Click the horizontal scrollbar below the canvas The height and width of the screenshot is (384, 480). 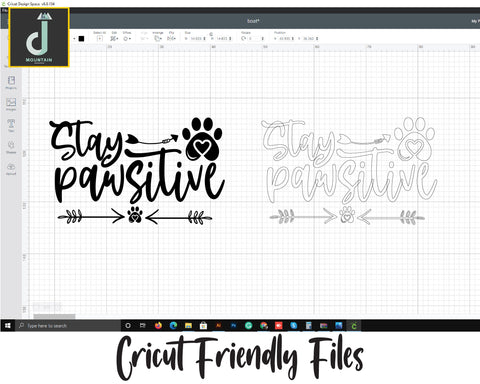click(x=54, y=316)
